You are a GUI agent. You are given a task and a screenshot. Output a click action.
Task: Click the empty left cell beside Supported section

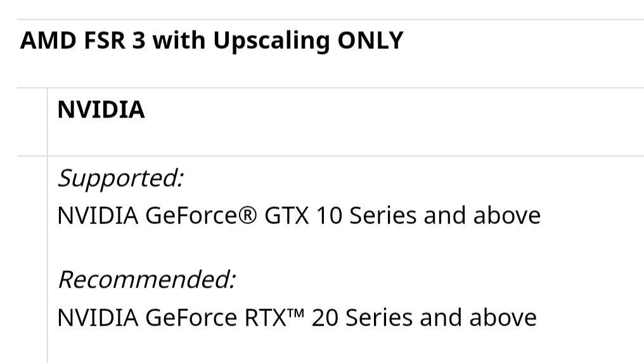(x=32, y=254)
